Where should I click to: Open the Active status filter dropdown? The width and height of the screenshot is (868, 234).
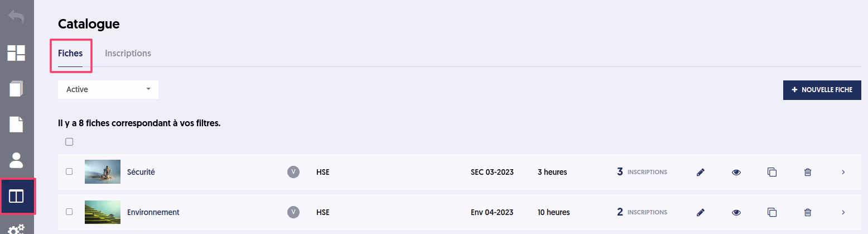(108, 89)
